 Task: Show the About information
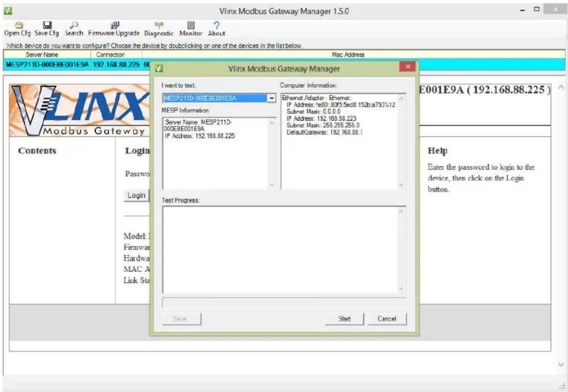tap(216, 29)
